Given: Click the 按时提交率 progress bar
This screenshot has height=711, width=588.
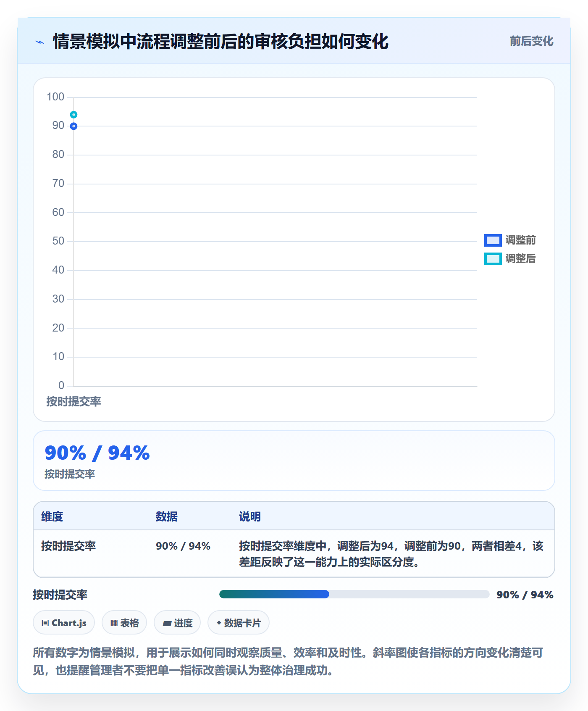Looking at the screenshot, I should click(x=354, y=594).
